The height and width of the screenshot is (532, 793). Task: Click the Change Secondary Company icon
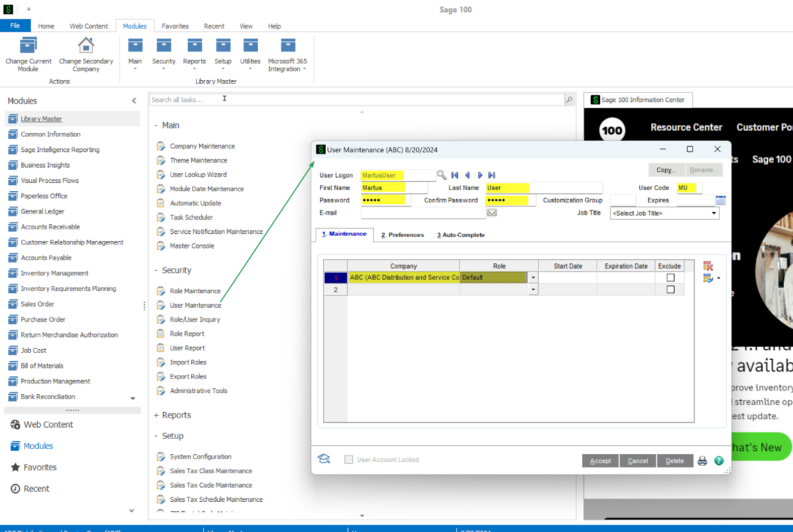coord(86,46)
